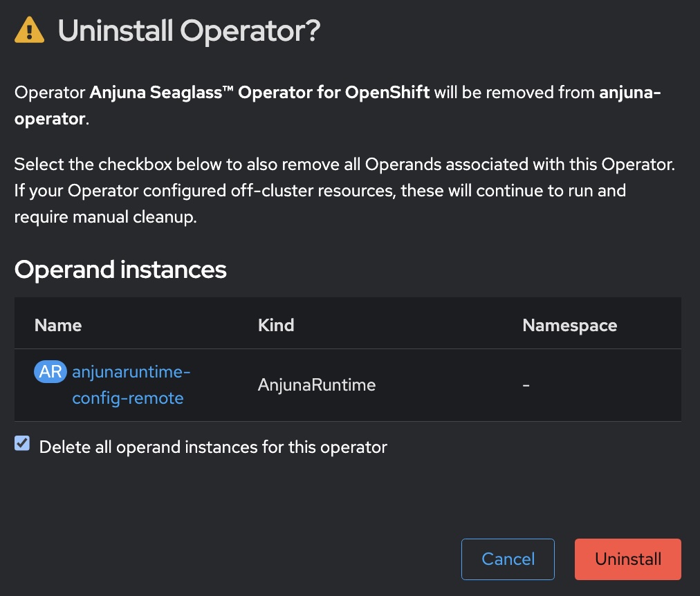Select the AnjunaRuntime row in Operand instances table
The height and width of the screenshot is (596, 700).
point(346,384)
